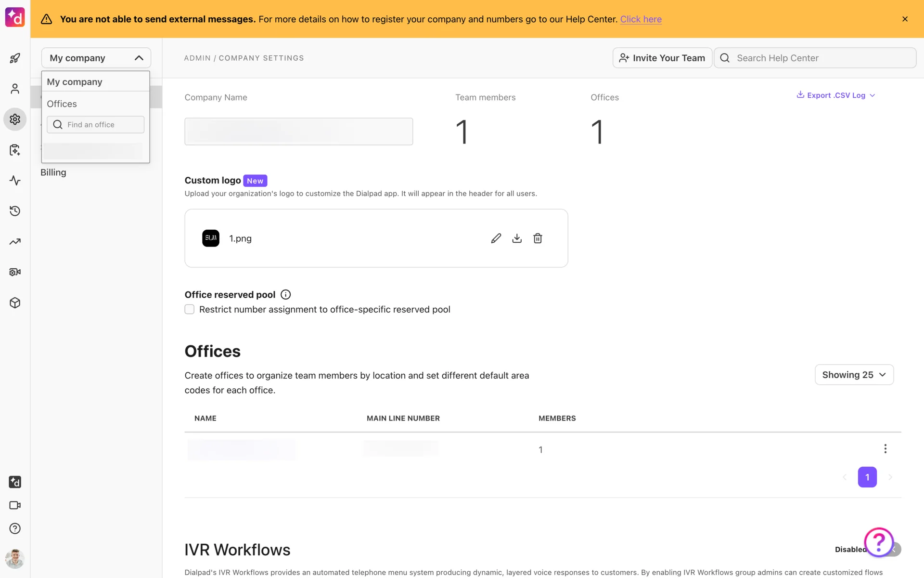Open the analytics trending arrow icon
This screenshot has height=578, width=924.
(15, 241)
